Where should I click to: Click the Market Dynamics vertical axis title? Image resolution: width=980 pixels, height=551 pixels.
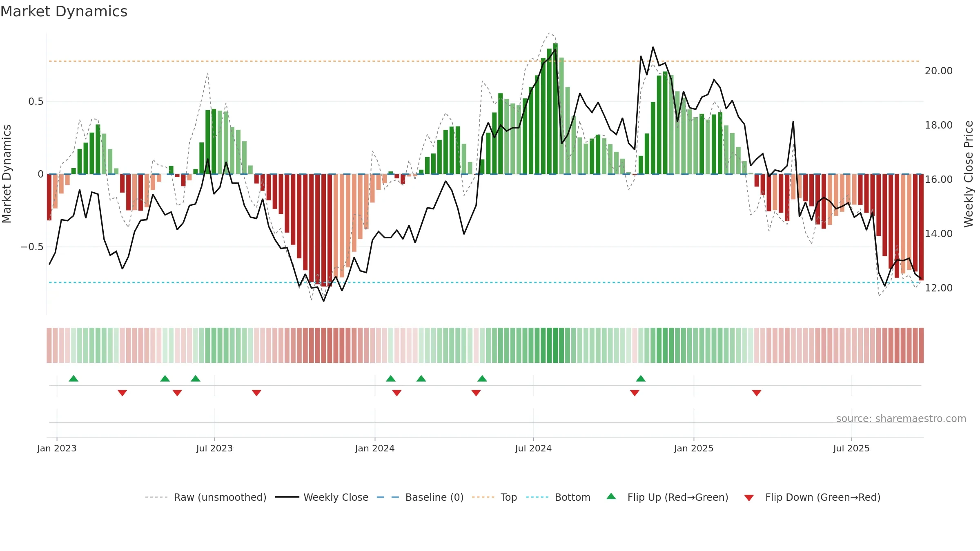click(7, 174)
